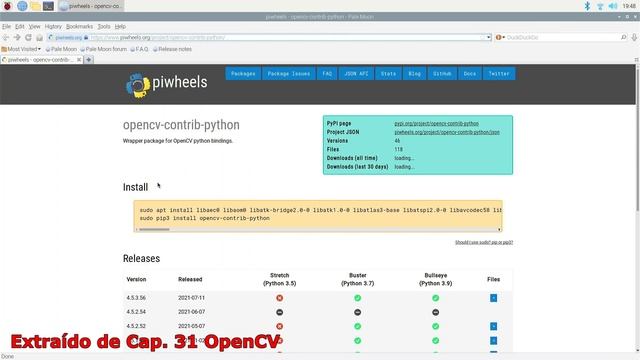Viewport: 640px width, 360px height.
Task: Click the browser home icon
Action: point(39,38)
